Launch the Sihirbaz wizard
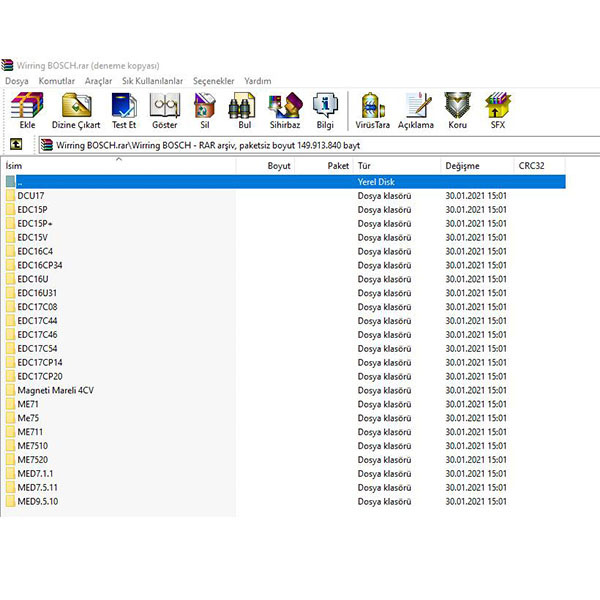The image size is (600, 600). pyautogui.click(x=285, y=110)
